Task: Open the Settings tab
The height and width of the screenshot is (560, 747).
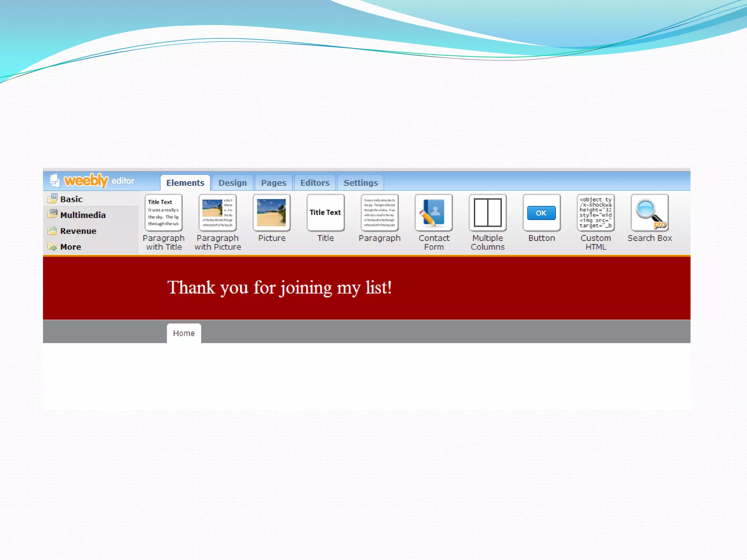Action: (360, 183)
